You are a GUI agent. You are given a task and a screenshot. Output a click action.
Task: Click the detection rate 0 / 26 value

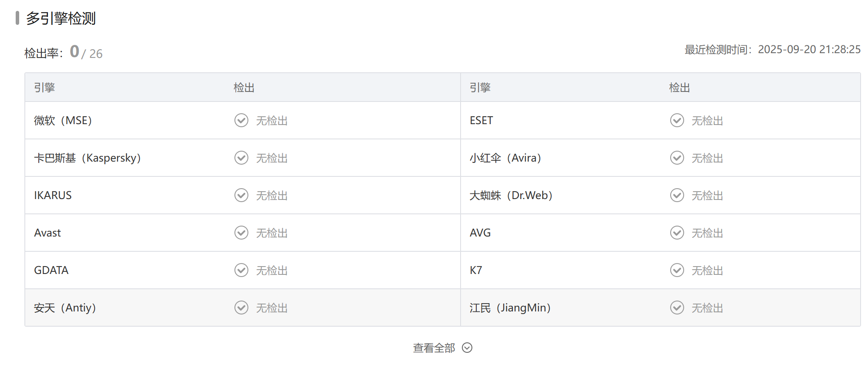tap(86, 53)
